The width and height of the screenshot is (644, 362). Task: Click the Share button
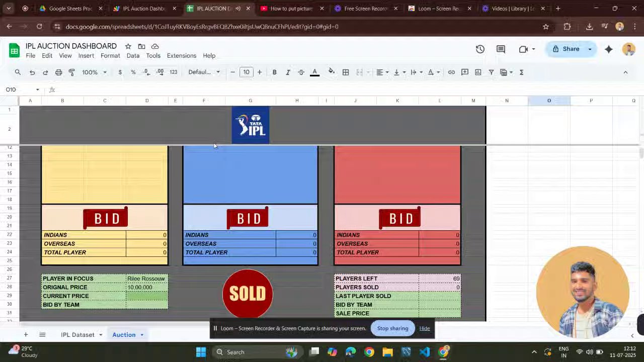click(566, 49)
